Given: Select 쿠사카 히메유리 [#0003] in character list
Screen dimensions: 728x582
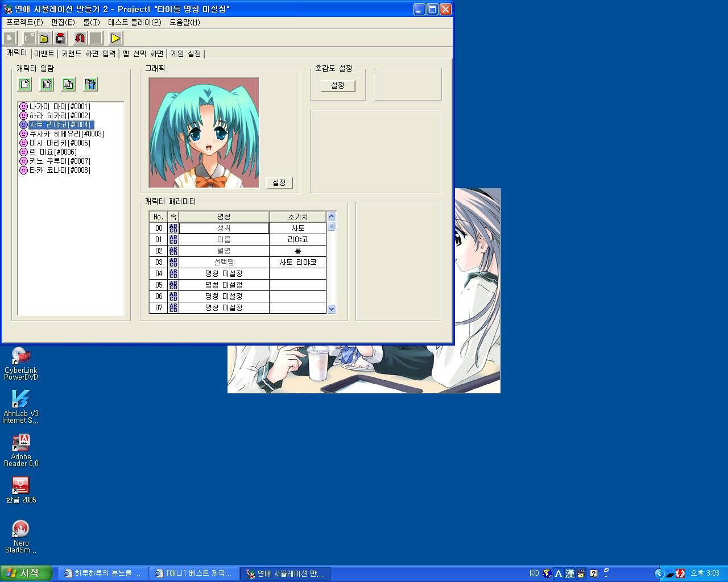Looking at the screenshot, I should [66, 134].
